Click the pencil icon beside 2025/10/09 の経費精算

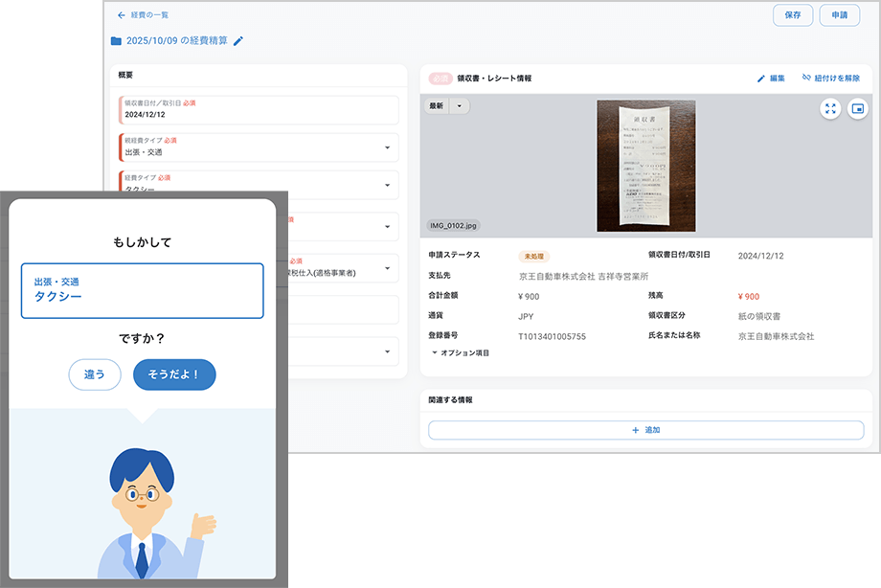click(x=238, y=41)
